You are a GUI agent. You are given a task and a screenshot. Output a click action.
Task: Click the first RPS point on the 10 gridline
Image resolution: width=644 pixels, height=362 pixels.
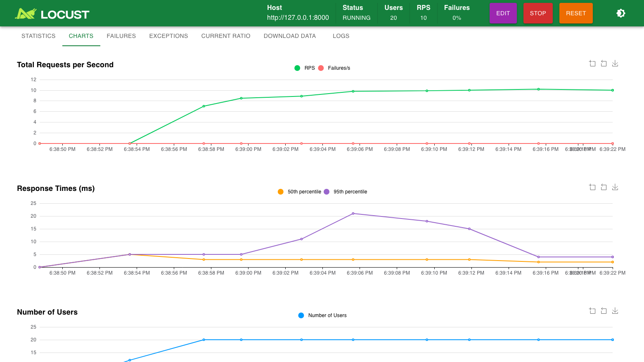pyautogui.click(x=469, y=90)
